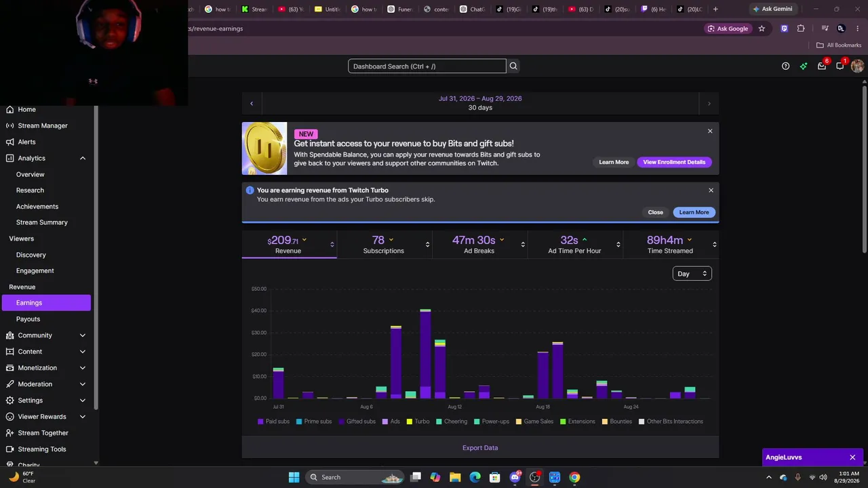Open Google Chrome from the taskbar
868x488 pixels.
tap(574, 477)
